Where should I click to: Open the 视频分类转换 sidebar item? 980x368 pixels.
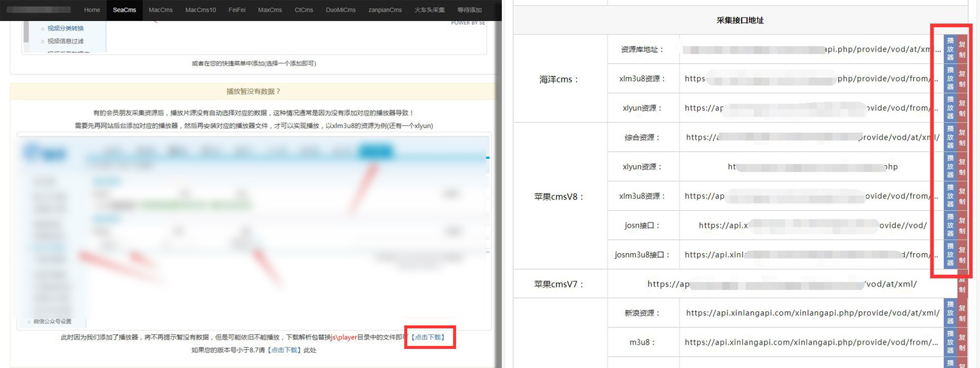coord(65,29)
